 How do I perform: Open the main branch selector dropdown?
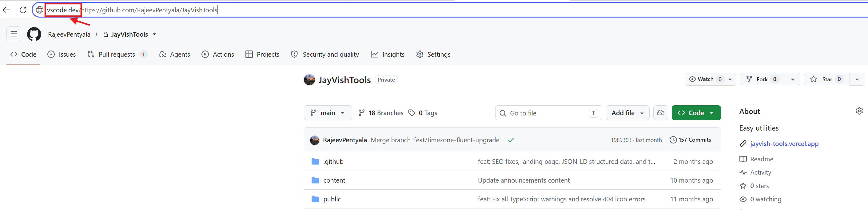point(328,113)
